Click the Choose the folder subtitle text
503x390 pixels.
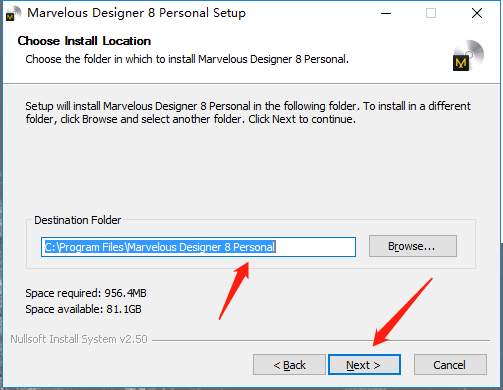click(187, 59)
